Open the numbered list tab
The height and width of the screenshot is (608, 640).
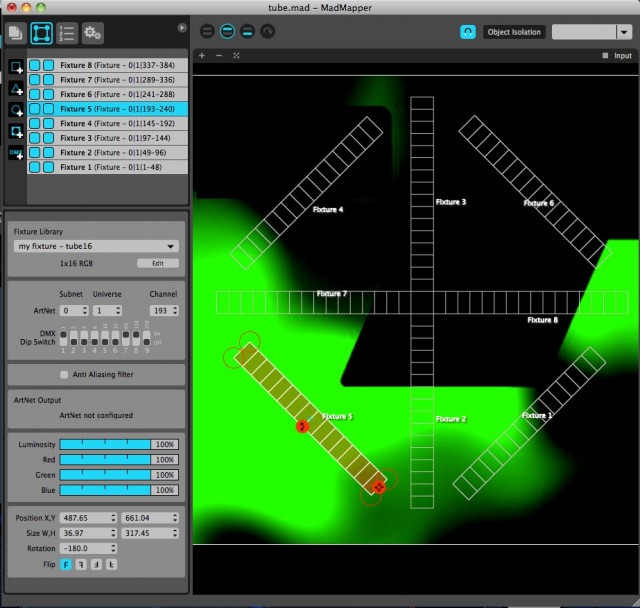67,33
